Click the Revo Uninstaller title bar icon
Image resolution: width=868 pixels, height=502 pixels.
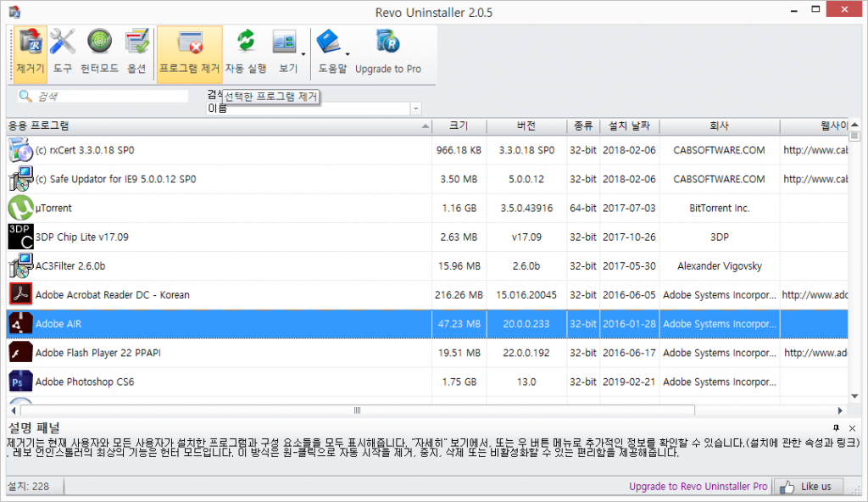14,11
